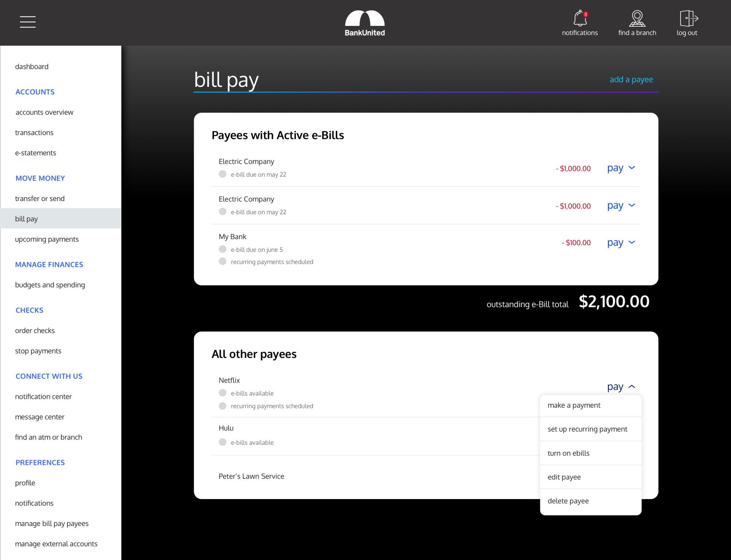
Task: Expand pay dropdown for My Bank
Action: click(x=621, y=243)
